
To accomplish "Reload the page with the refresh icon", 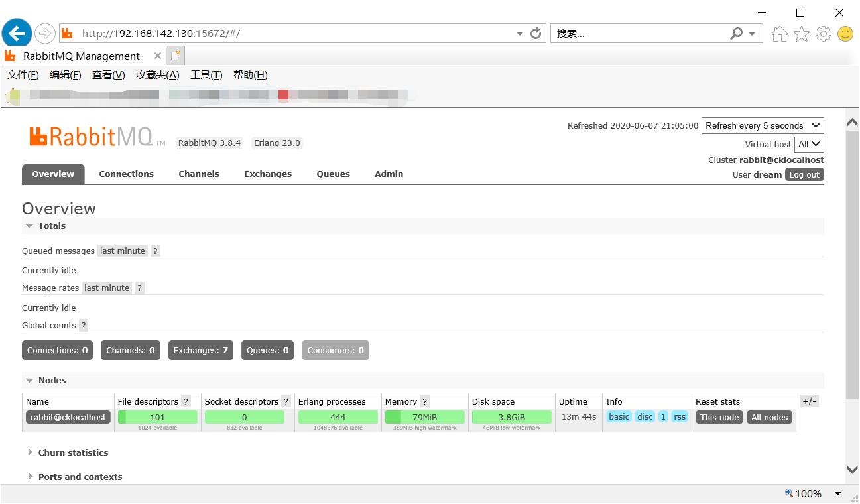I will coord(536,33).
